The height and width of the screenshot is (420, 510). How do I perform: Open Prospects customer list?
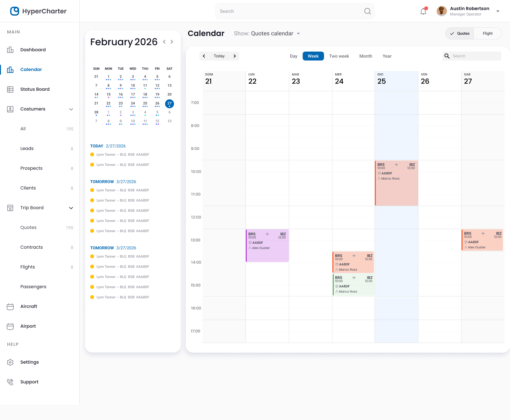(x=31, y=168)
